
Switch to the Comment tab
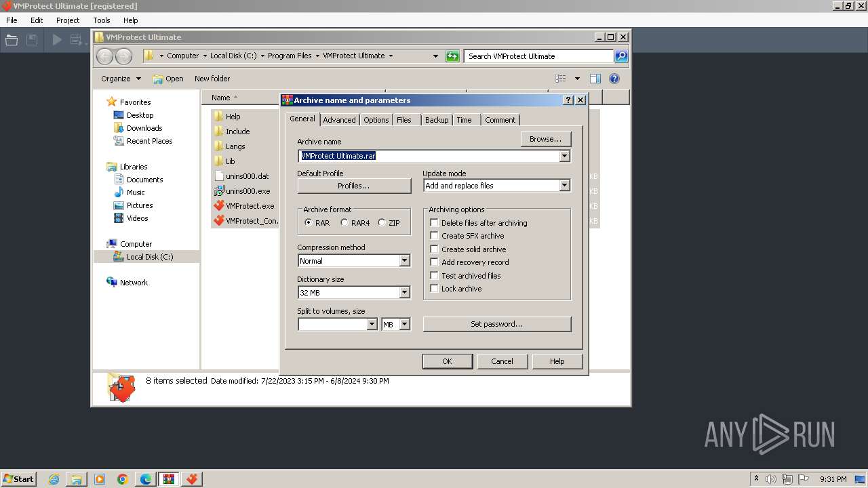[500, 120]
